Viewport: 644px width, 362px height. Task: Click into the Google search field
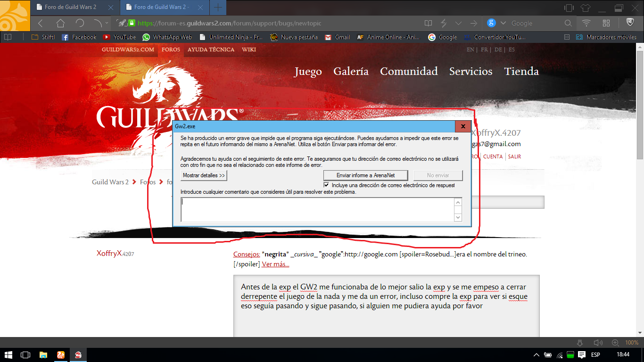[535, 23]
